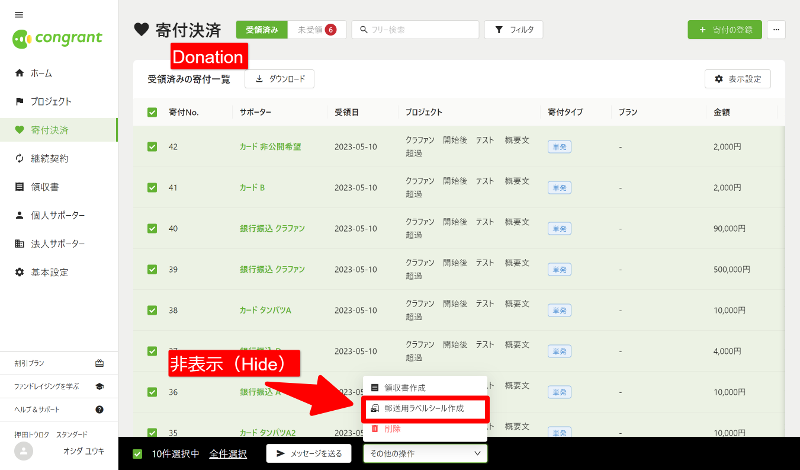The width and height of the screenshot is (800, 470).
Task: Open the フィルタ filter dropdown
Action: point(513,30)
